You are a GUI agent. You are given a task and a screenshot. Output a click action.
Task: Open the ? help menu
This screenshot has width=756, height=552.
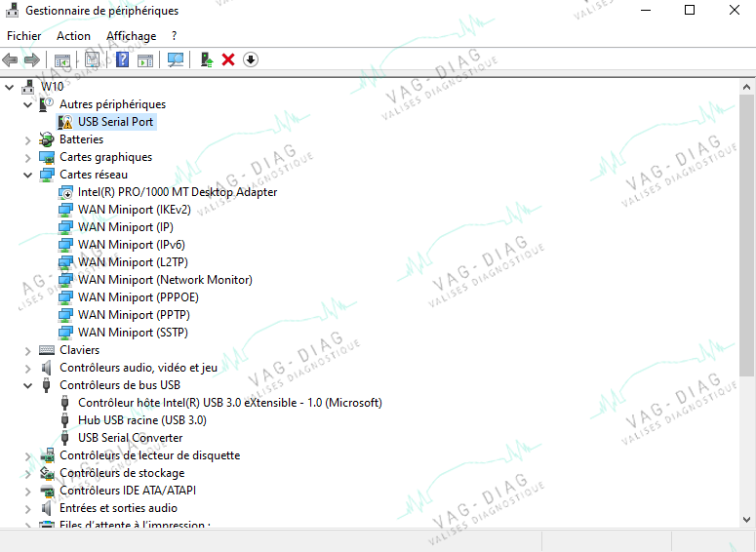click(174, 36)
